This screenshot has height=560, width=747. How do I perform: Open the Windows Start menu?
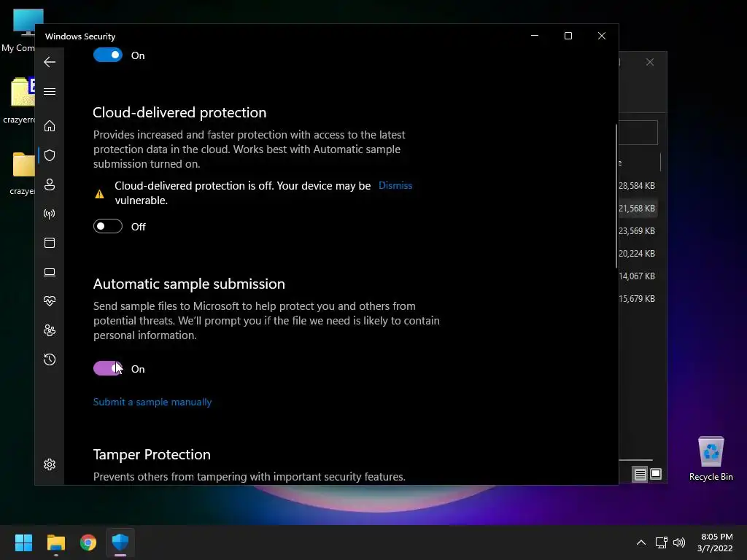(x=23, y=542)
